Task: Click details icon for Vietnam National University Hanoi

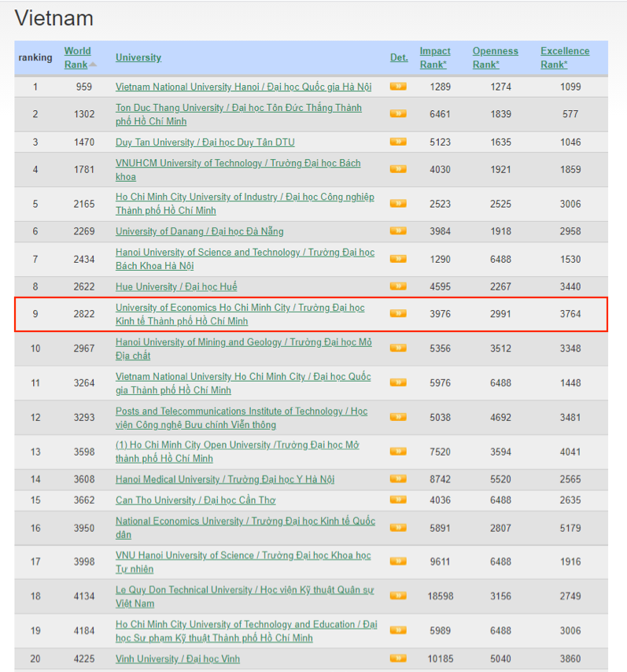Action: 398,87
